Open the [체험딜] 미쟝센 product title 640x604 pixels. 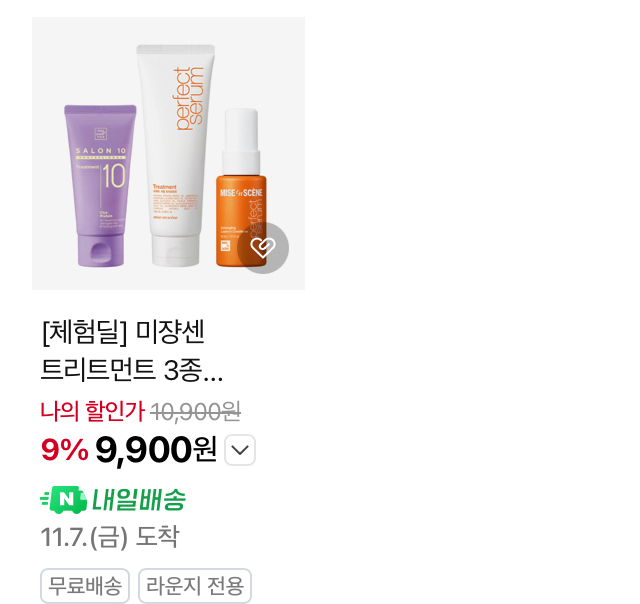[123, 333]
